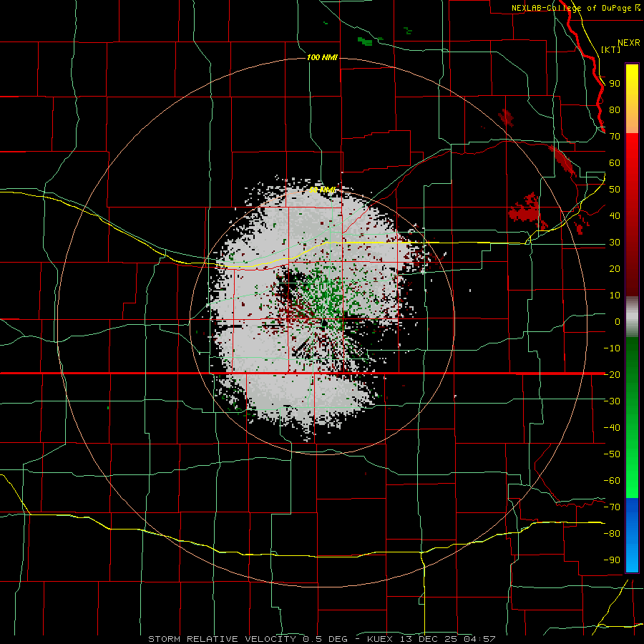Viewport: 644px width, 644px height.
Task: Click the "STORM RELATIVE VELOCITY" caption text
Action: coord(221,639)
